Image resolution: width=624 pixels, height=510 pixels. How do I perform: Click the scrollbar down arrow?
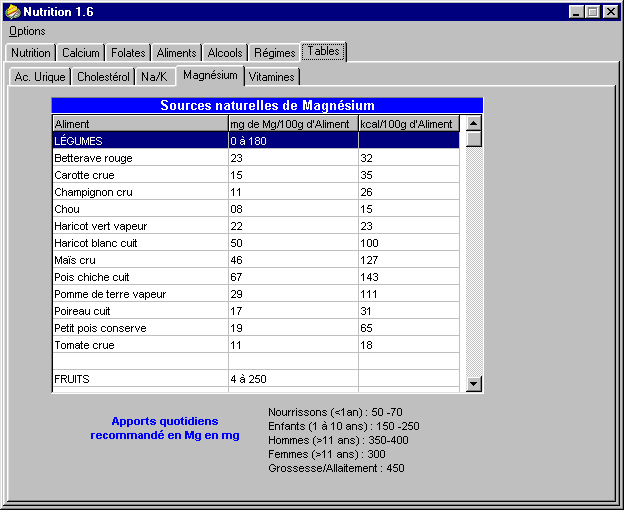(x=474, y=384)
